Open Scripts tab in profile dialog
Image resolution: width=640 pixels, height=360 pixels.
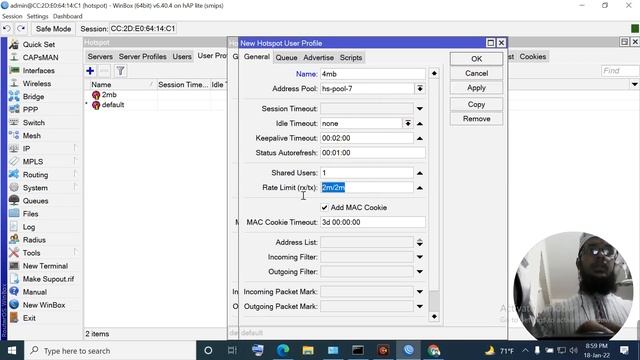[351, 58]
